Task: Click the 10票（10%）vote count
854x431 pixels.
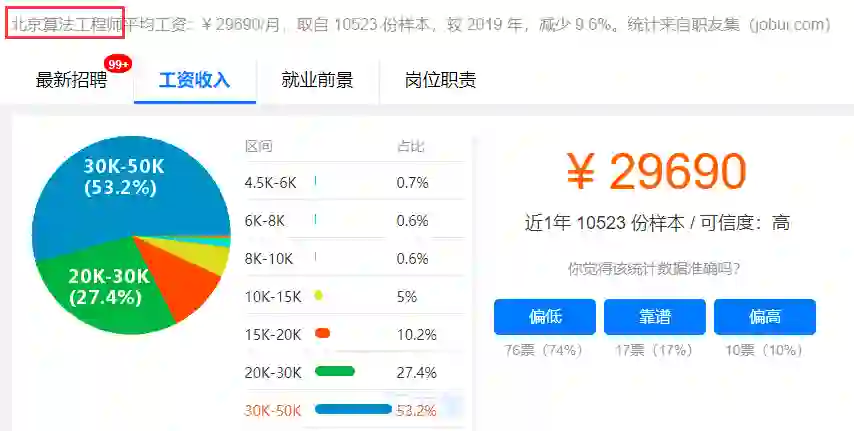Action: 764,350
